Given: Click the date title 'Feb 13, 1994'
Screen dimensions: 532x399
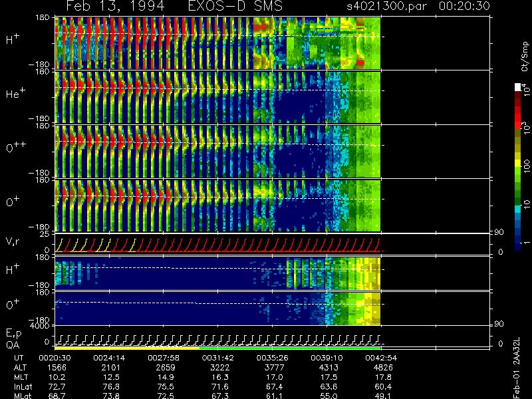Looking at the screenshot, I should tap(115, 6).
